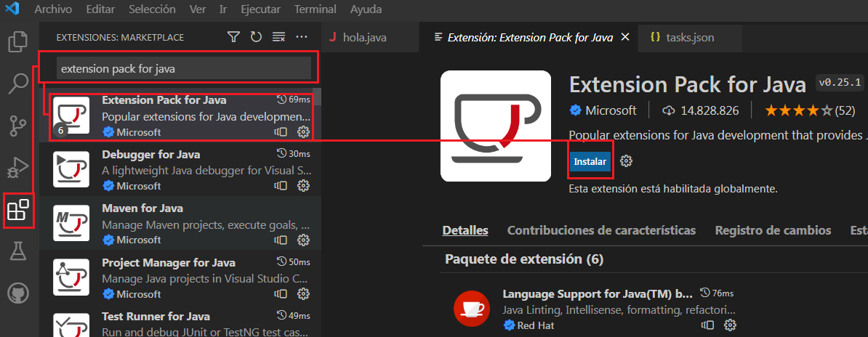Click sync icon on Extension Pack for Java row
This screenshot has width=868, height=337.
281,131
